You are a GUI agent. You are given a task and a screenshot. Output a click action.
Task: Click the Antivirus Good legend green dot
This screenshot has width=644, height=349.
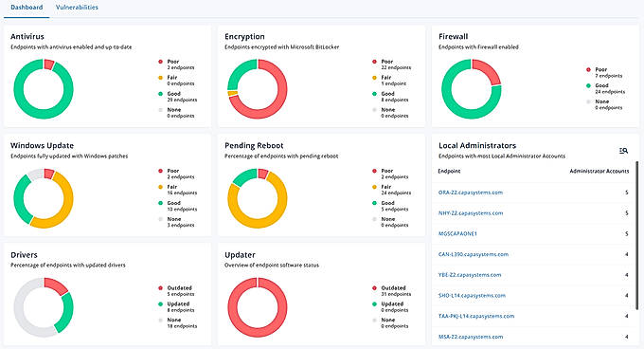click(x=160, y=94)
